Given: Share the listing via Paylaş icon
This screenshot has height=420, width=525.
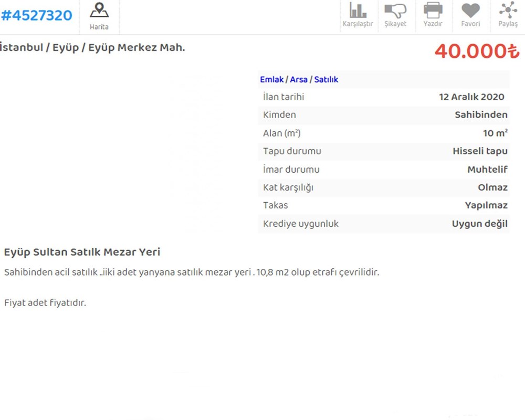Looking at the screenshot, I should pyautogui.click(x=508, y=15).
